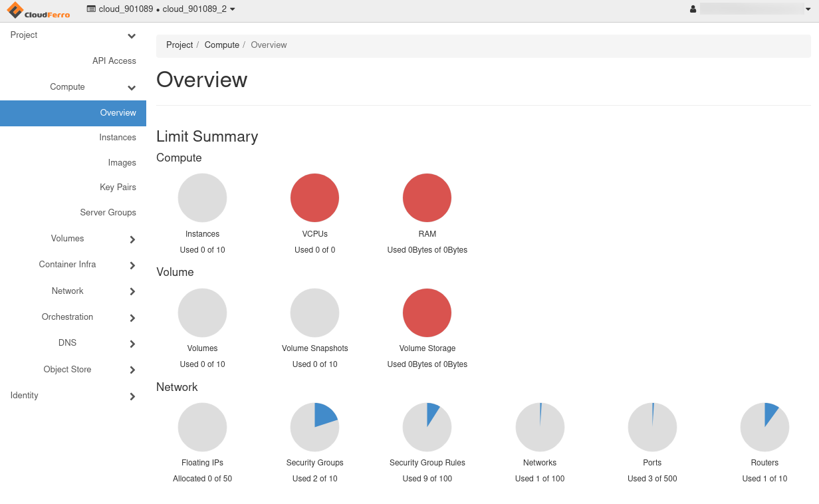Expand the Container Infra section
The width and height of the screenshot is (819, 504).
(x=132, y=265)
